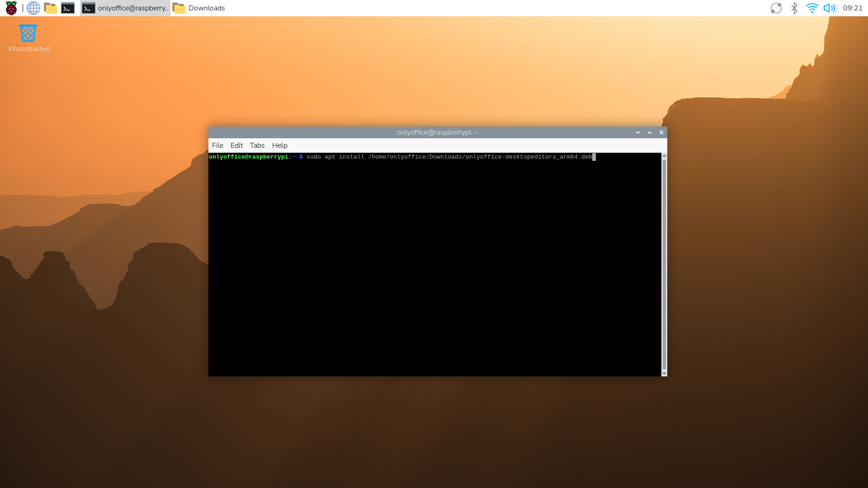
Task: Open the Tabs menu in the terminal
Action: [x=257, y=145]
